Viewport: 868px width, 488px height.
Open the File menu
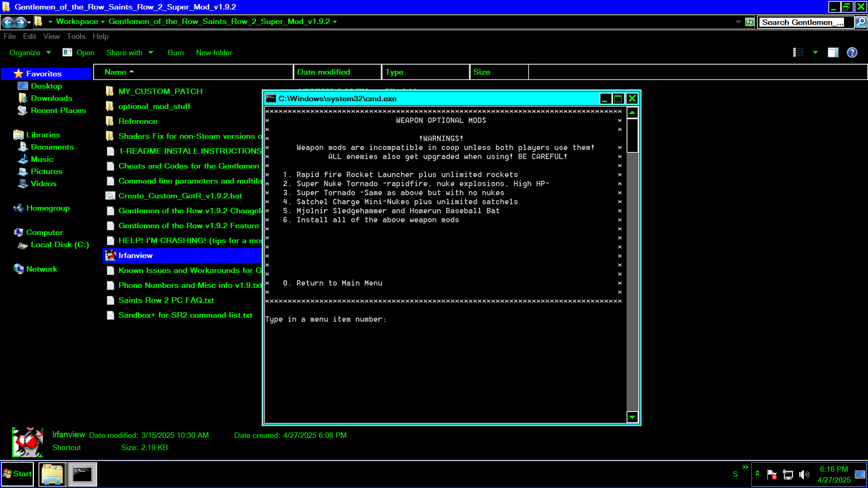pyautogui.click(x=9, y=37)
